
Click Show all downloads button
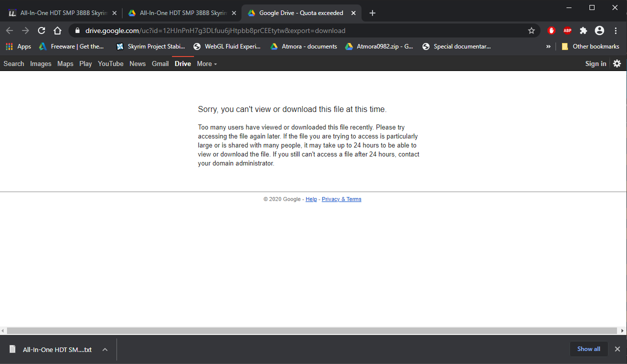588,349
